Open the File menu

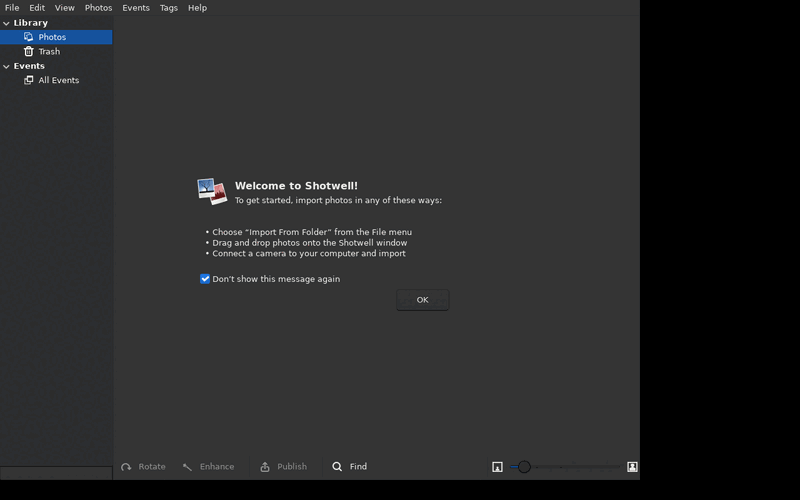click(12, 8)
